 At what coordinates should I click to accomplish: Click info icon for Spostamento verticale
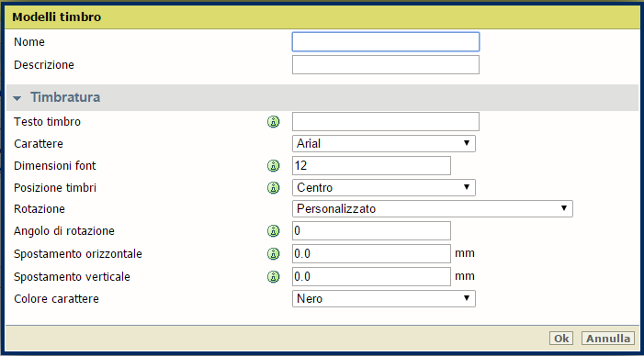point(273,277)
